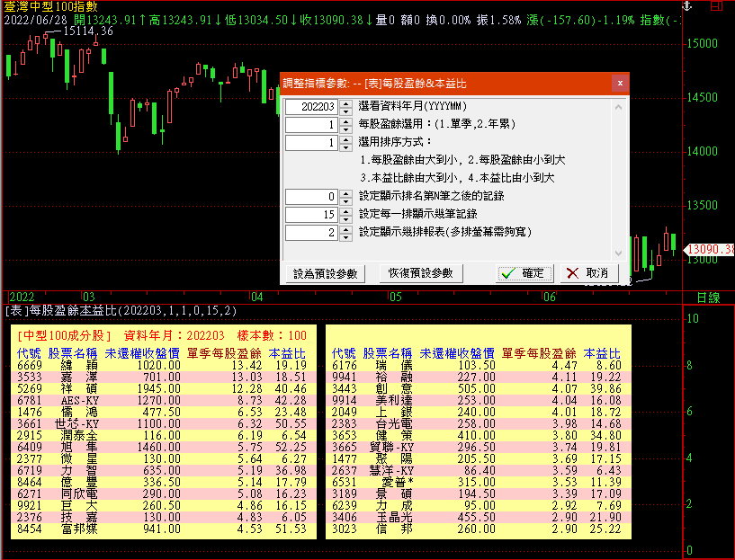
Task: Click the 每股盈餘選用 input field
Action: pos(311,125)
